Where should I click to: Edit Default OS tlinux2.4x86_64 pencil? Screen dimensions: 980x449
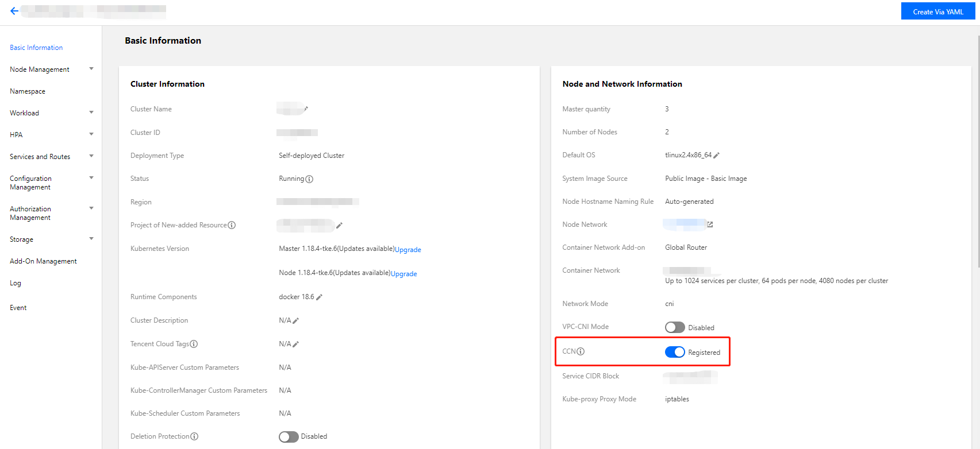tap(716, 156)
